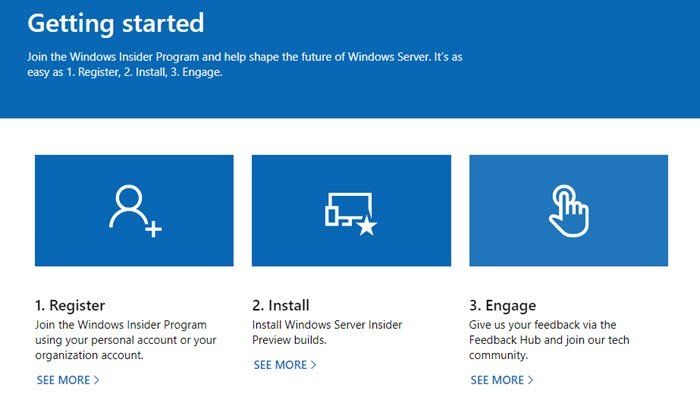Select the '3. Engage' heading
Viewport: 700px width, 397px height.
(503, 305)
